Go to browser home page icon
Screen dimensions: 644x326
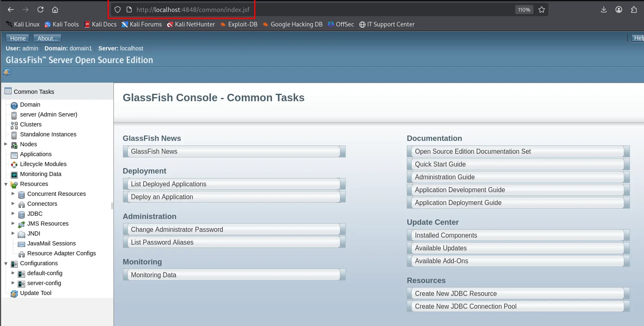(x=55, y=10)
